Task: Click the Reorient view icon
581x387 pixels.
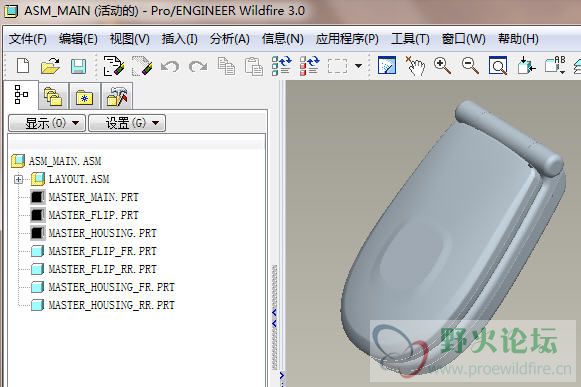Action: (x=526, y=66)
